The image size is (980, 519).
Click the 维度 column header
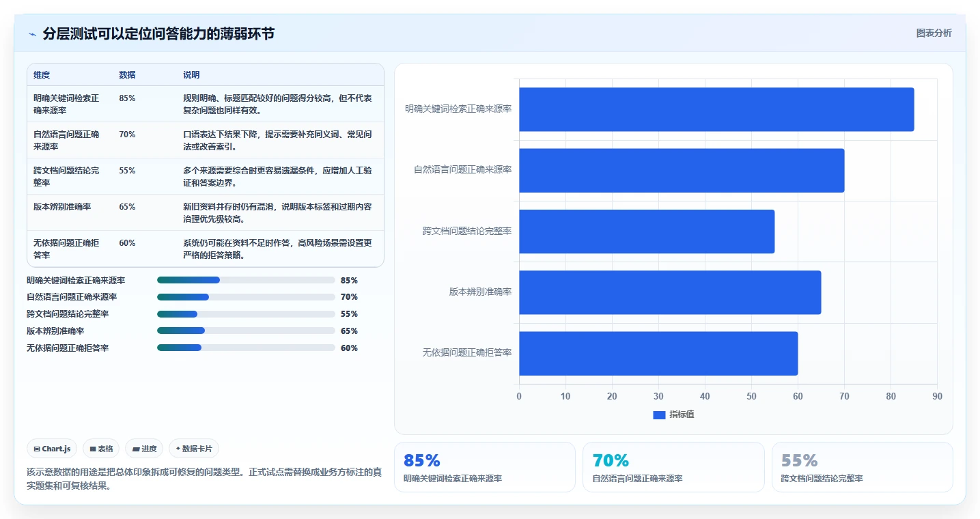coord(42,74)
